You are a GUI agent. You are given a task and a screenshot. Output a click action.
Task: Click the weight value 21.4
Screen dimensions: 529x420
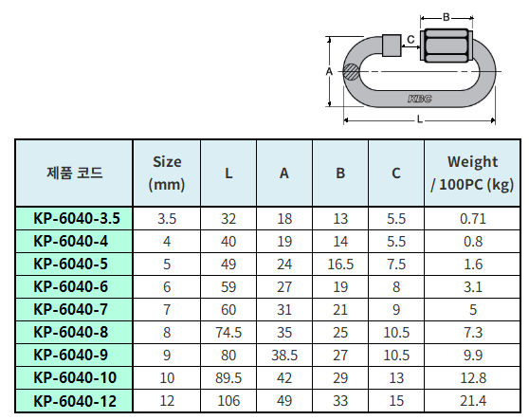pos(473,401)
